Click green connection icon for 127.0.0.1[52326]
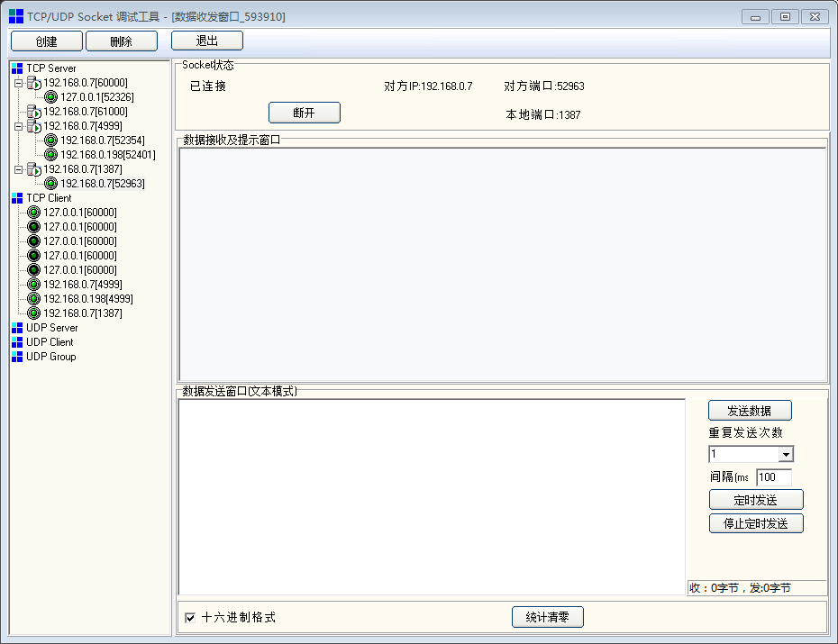Viewport: 838px width, 644px height. tap(51, 97)
